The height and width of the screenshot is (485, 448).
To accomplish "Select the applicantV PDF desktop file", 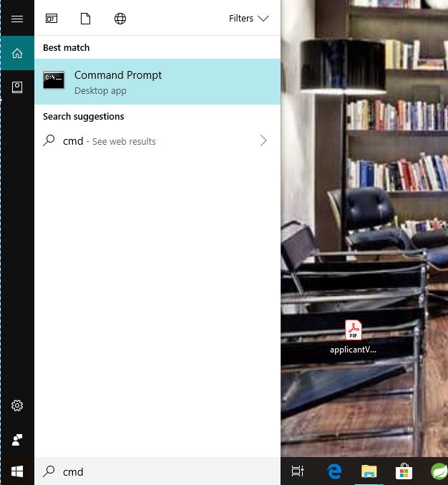I will (353, 337).
